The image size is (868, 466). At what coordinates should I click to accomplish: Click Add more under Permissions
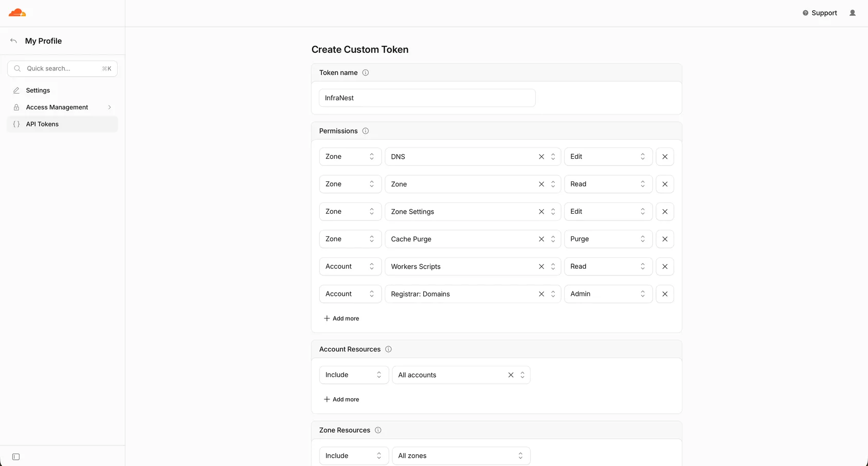coord(341,319)
